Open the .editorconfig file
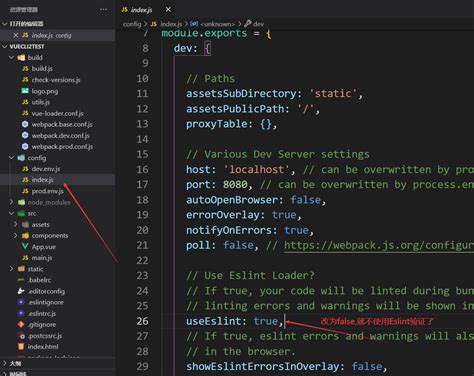The image size is (474, 376). [x=46, y=291]
